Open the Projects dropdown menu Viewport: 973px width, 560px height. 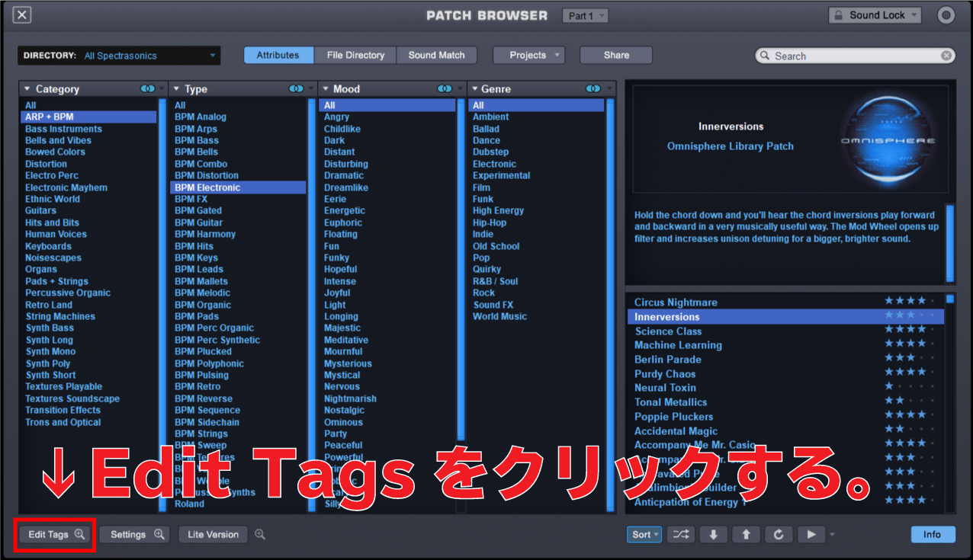[528, 55]
